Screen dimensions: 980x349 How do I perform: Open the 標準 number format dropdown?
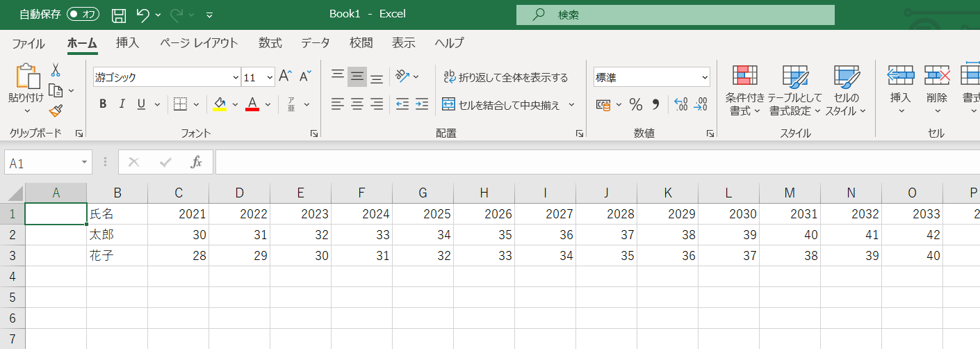coord(705,78)
